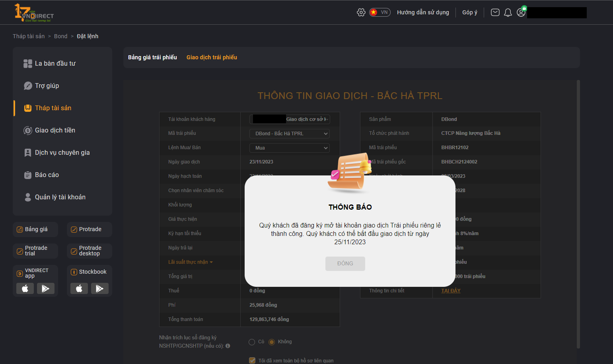Open Bảng giá shortcut button

pos(35,230)
